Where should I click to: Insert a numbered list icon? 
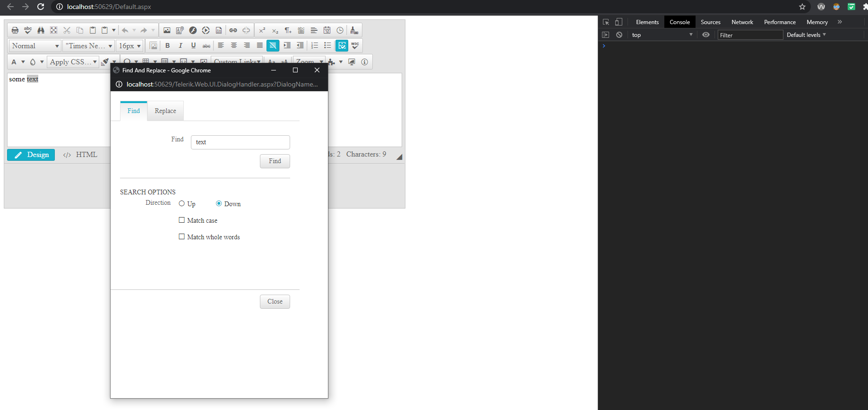coord(315,45)
